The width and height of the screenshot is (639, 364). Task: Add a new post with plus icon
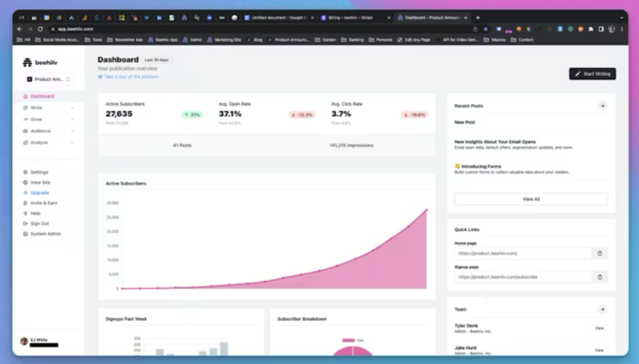(602, 106)
